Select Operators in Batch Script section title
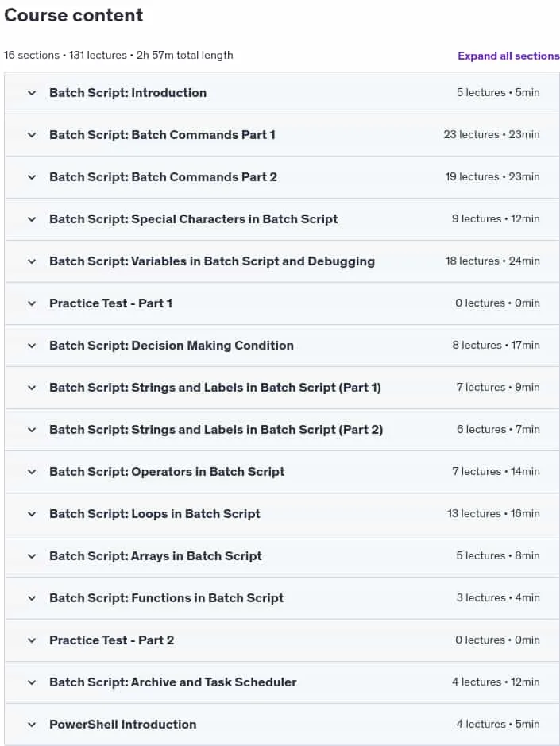Viewport: 560px width, 746px height. (x=167, y=471)
